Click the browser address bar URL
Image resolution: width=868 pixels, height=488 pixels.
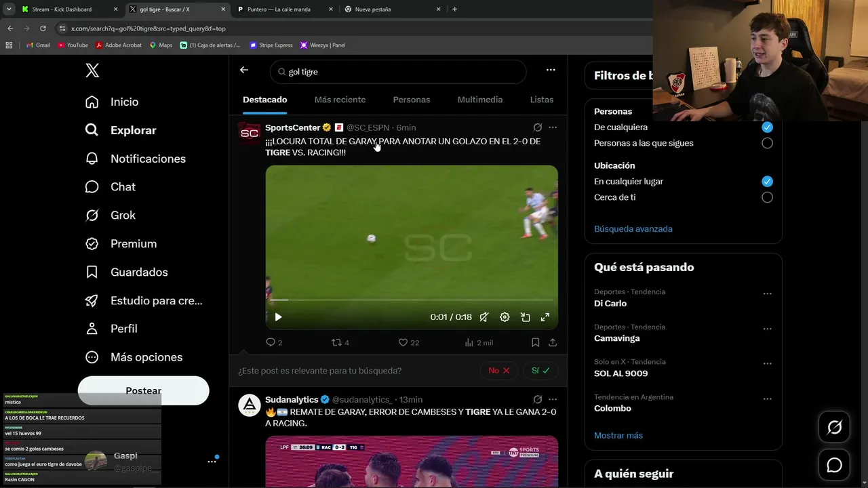(149, 28)
